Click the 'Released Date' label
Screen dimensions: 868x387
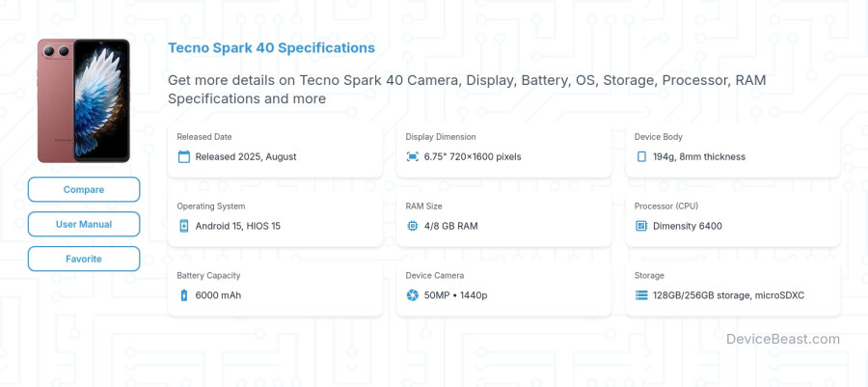204,137
